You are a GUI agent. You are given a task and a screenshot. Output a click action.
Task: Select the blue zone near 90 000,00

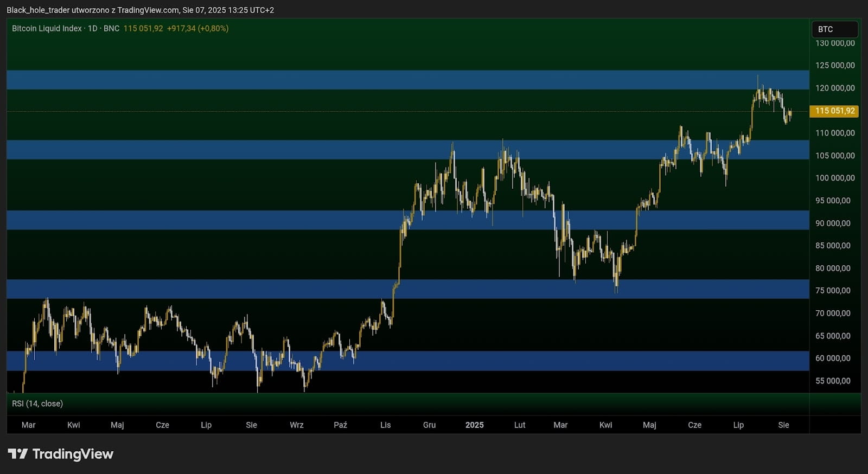[x=408, y=220]
